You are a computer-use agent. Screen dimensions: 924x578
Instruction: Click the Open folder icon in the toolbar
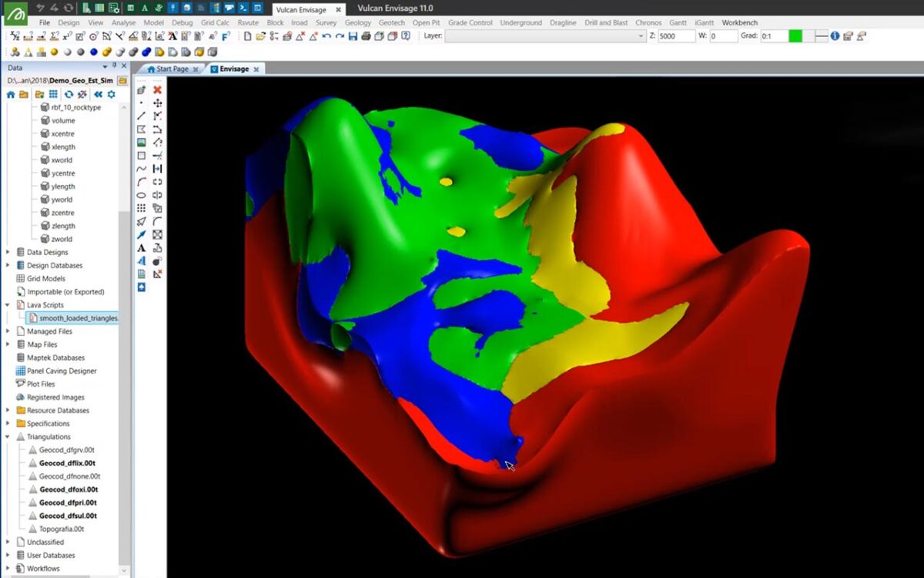[260, 36]
